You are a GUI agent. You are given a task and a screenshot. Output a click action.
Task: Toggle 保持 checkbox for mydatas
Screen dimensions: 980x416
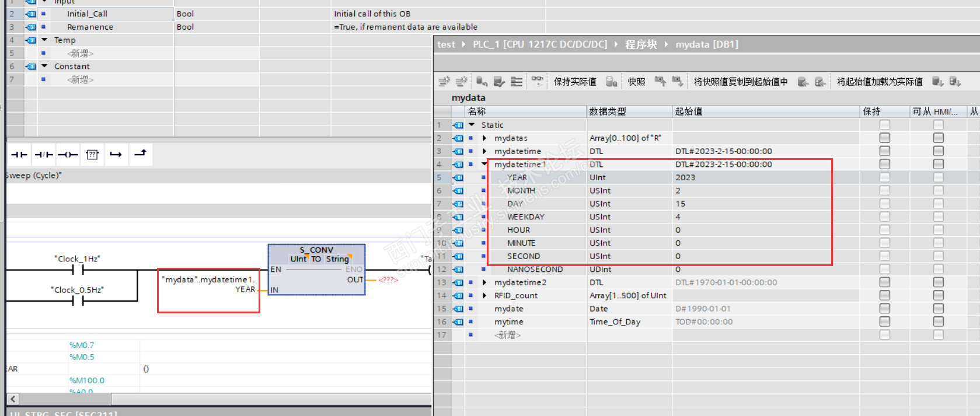pos(885,138)
